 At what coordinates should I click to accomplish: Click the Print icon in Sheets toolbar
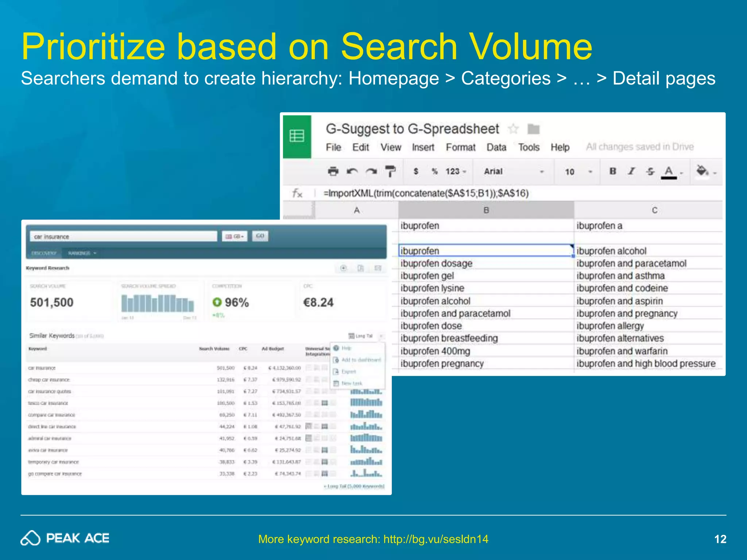click(333, 171)
